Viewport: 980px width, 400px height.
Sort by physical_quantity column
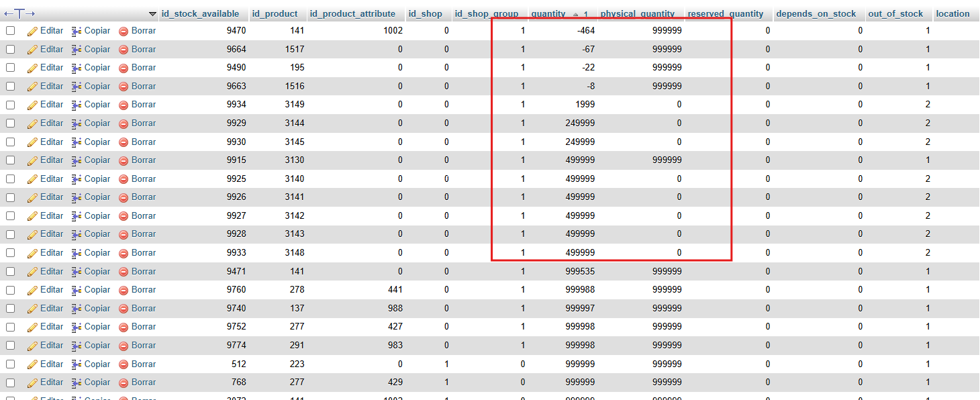point(638,13)
